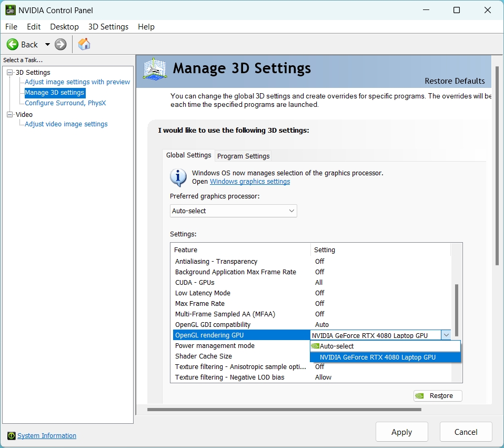Open the Home icon in toolbar
The width and height of the screenshot is (504, 448).
coord(84,44)
